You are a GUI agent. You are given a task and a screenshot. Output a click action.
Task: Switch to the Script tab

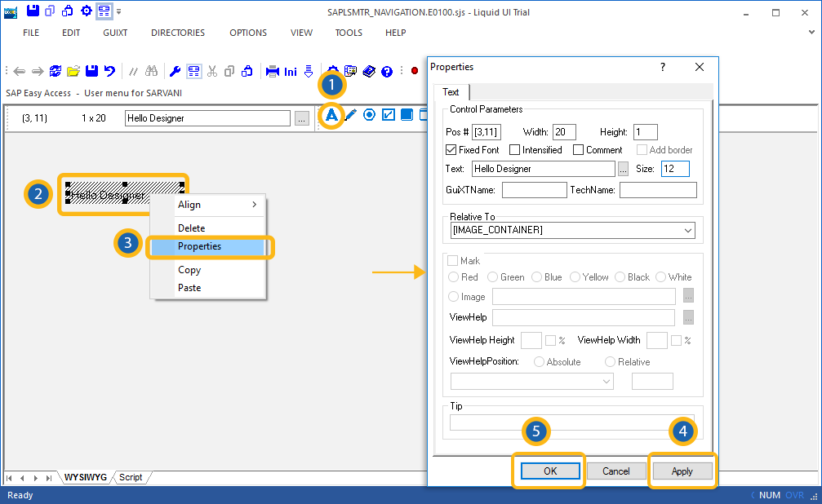pos(131,477)
